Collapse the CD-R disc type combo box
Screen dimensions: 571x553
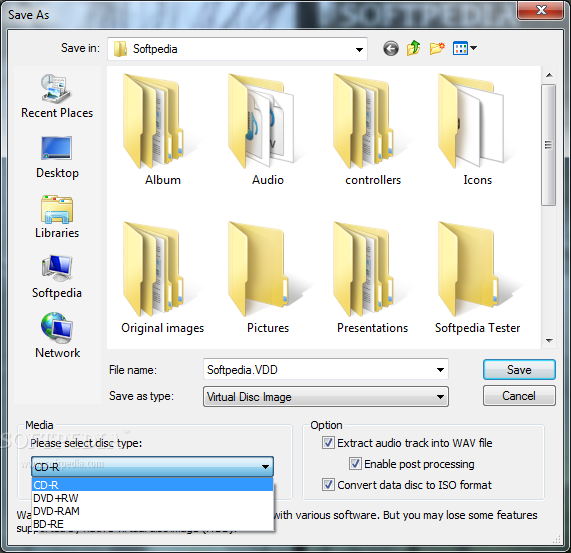pos(152,466)
